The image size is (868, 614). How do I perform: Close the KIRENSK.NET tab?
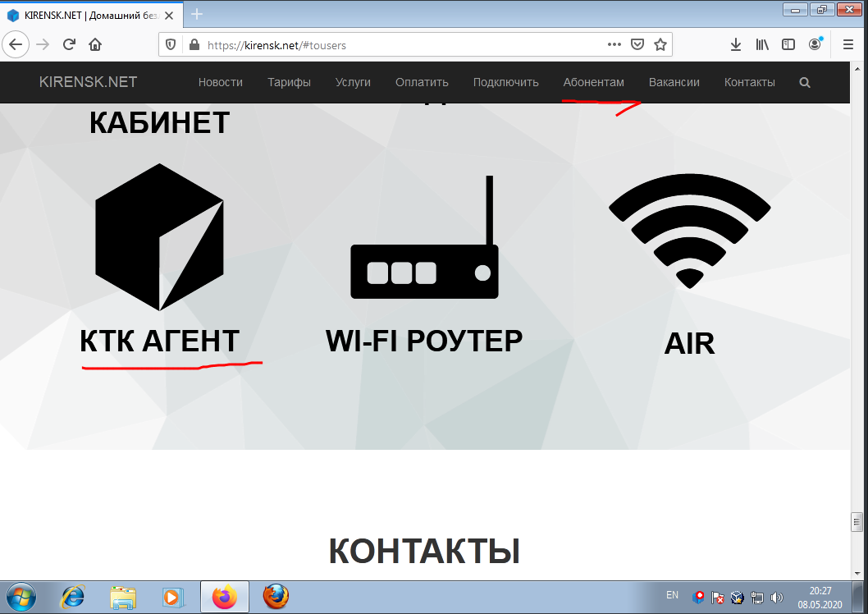pyautogui.click(x=169, y=16)
